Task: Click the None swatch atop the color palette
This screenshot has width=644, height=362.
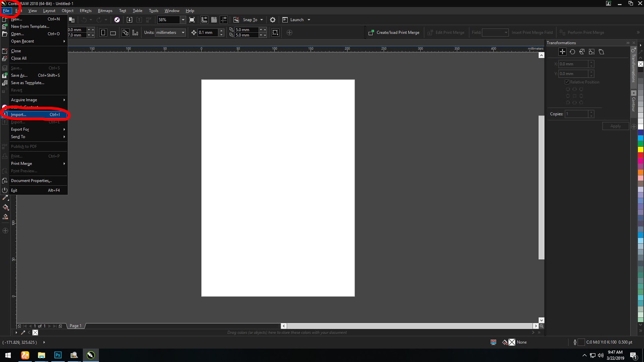Action: point(641,64)
